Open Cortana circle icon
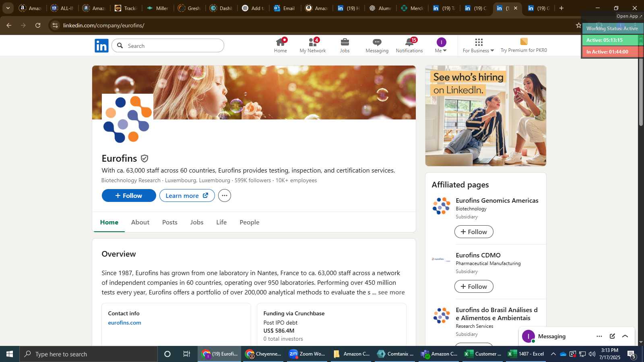The width and height of the screenshot is (644, 362). (x=167, y=354)
